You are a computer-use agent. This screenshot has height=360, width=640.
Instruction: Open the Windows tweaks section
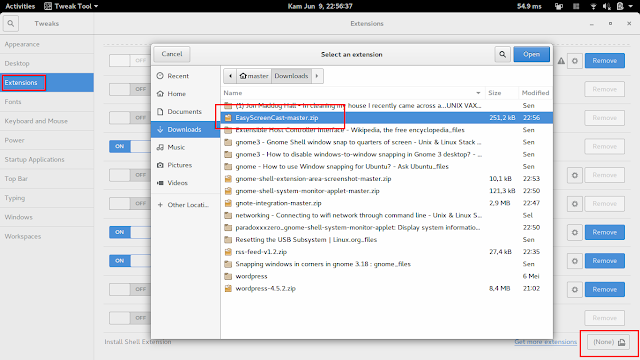point(47,217)
